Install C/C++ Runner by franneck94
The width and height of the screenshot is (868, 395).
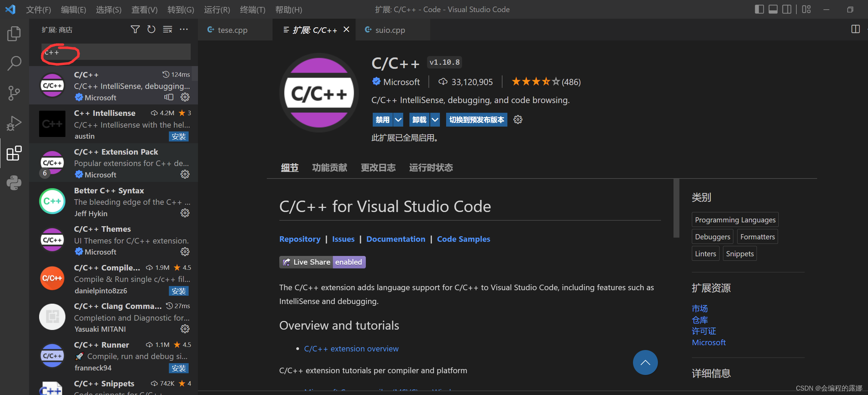coord(179,368)
